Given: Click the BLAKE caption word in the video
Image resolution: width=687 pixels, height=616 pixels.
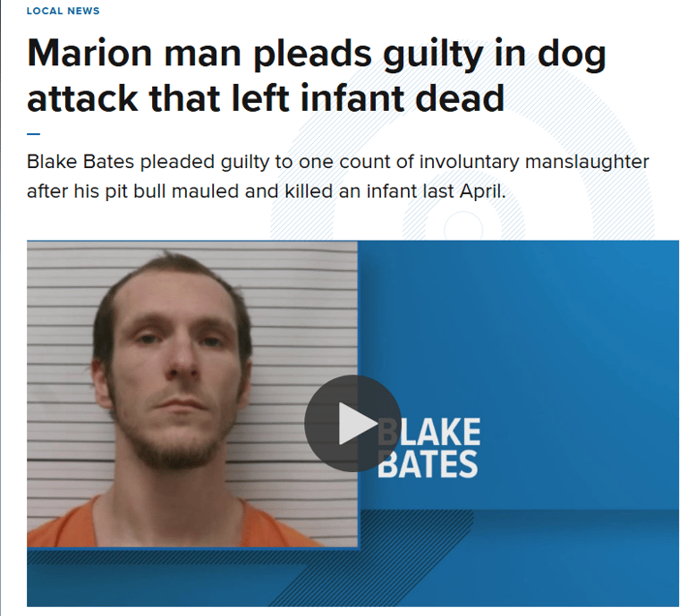Looking at the screenshot, I should click(429, 432).
